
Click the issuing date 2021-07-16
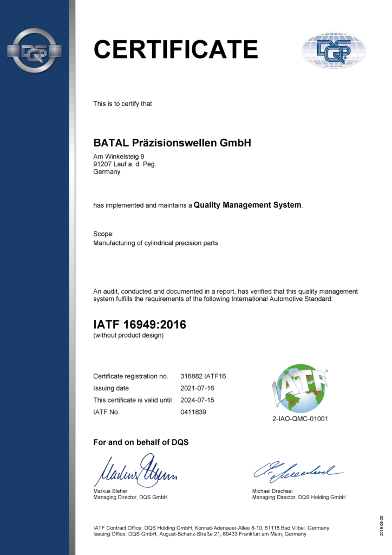click(198, 388)
